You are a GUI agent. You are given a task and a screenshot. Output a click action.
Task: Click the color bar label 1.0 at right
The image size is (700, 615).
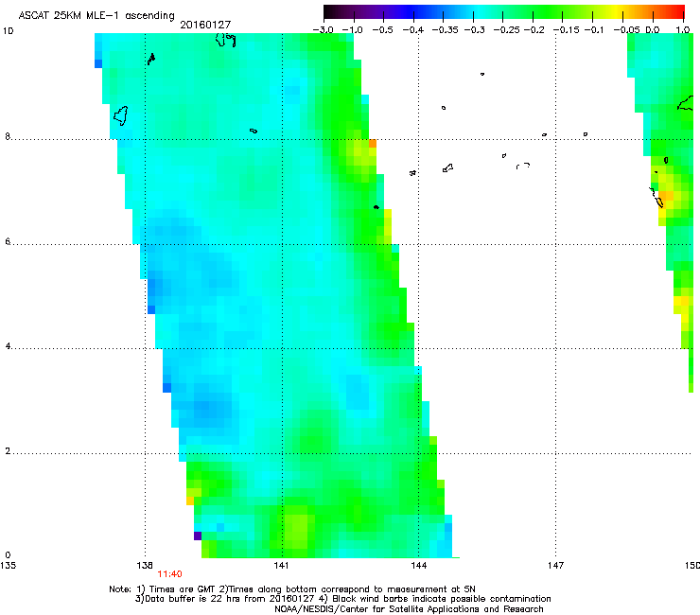(x=683, y=30)
